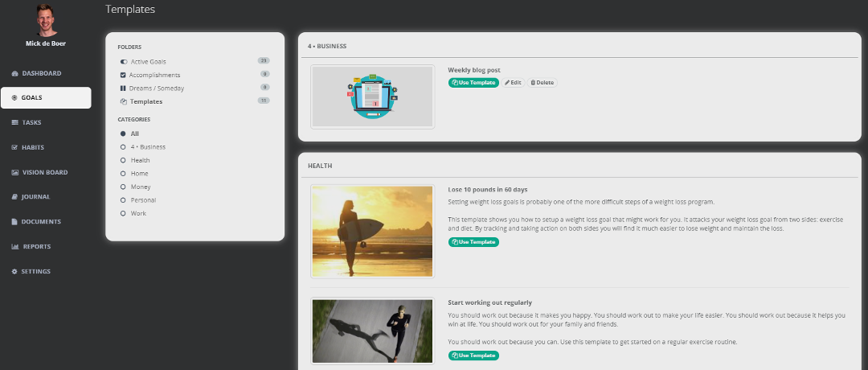Click the Tasks list icon
Image resolution: width=868 pixels, height=370 pixels.
15,123
